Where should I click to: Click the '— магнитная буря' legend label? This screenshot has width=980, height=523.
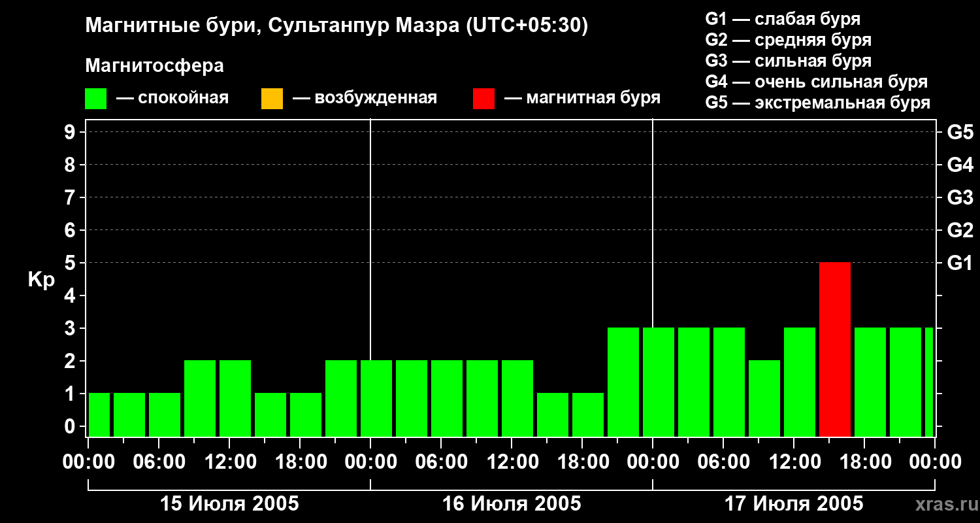pos(583,98)
